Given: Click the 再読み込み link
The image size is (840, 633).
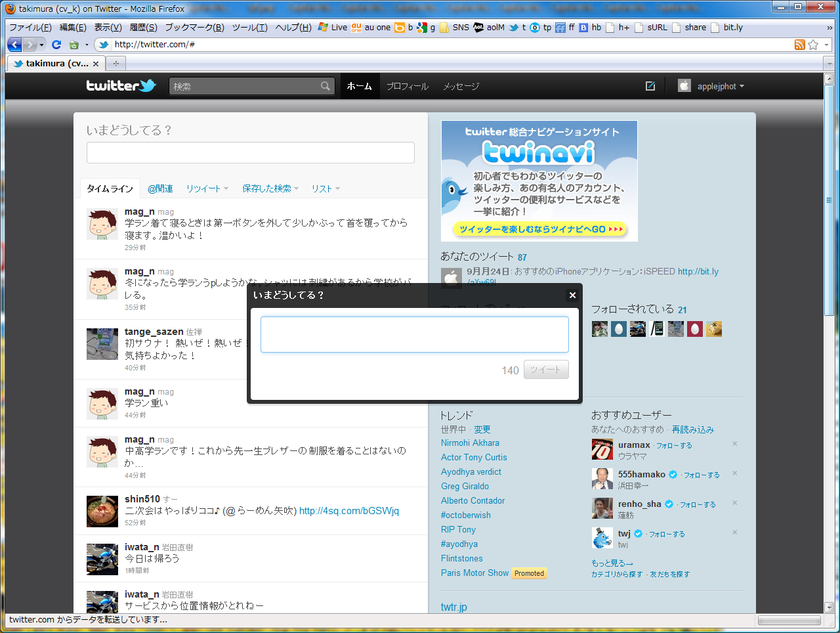Looking at the screenshot, I should coord(692,429).
